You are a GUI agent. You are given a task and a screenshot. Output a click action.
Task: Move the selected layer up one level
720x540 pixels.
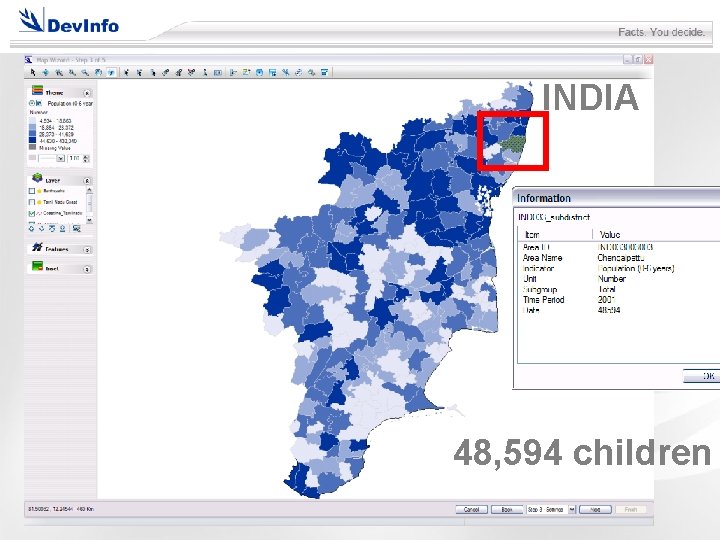click(31, 228)
